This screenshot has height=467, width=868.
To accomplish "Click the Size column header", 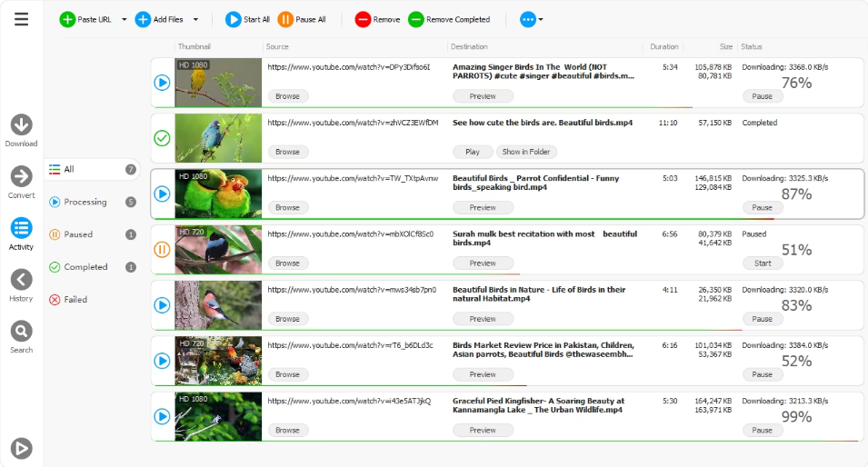I will (725, 46).
